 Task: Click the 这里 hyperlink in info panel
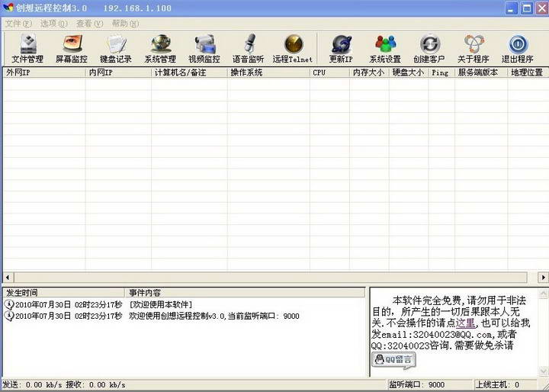point(465,323)
